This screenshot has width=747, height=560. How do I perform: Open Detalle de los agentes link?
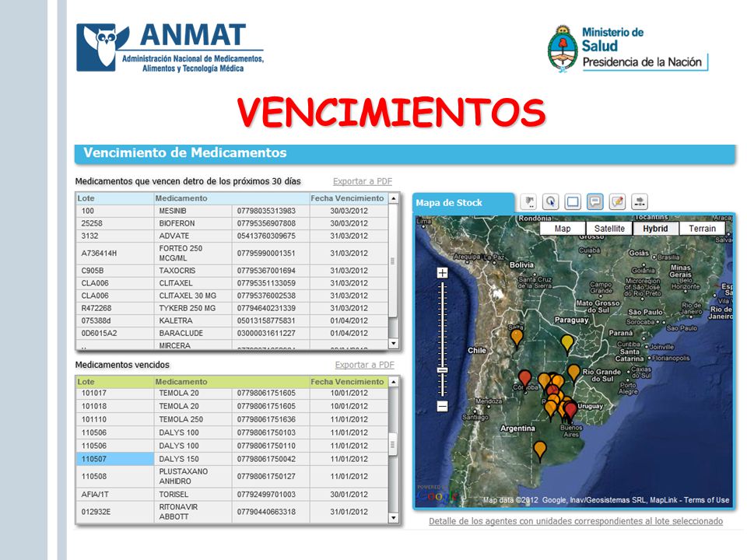click(576, 521)
